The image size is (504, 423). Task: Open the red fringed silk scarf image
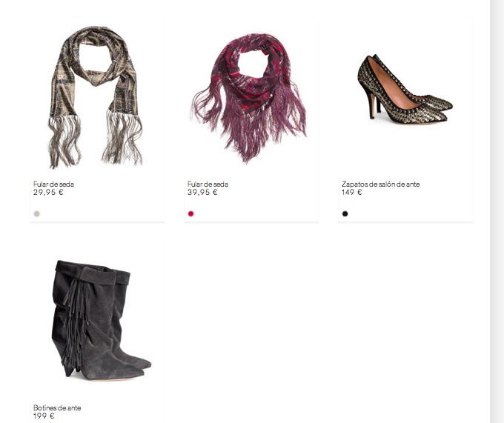(249, 98)
